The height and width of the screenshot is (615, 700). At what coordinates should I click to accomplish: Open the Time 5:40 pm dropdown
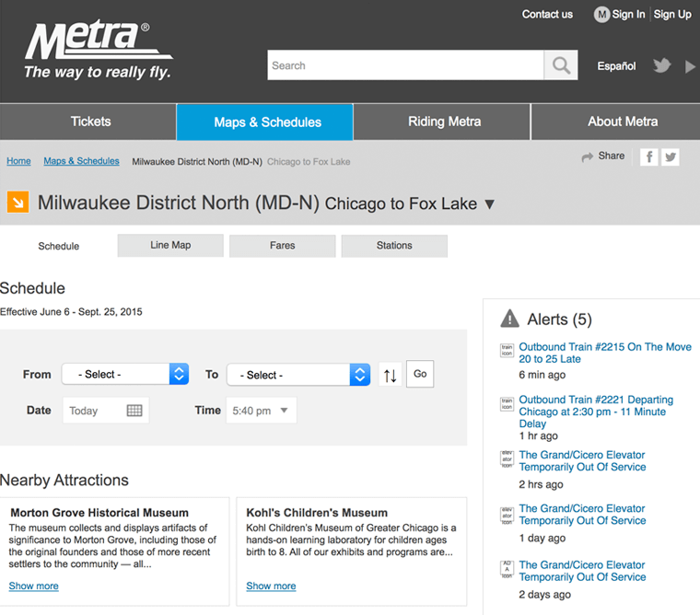(x=262, y=410)
